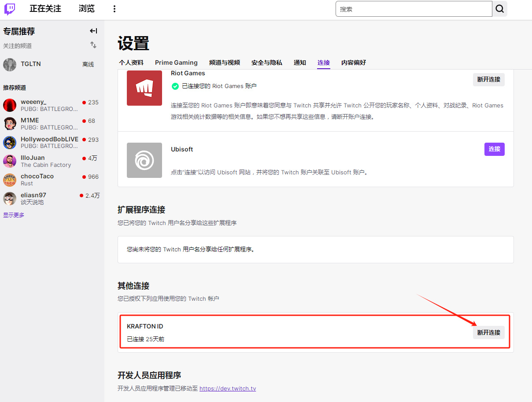Open chocoTaco channel name
Image resolution: width=532 pixels, height=402 pixels.
pos(37,176)
